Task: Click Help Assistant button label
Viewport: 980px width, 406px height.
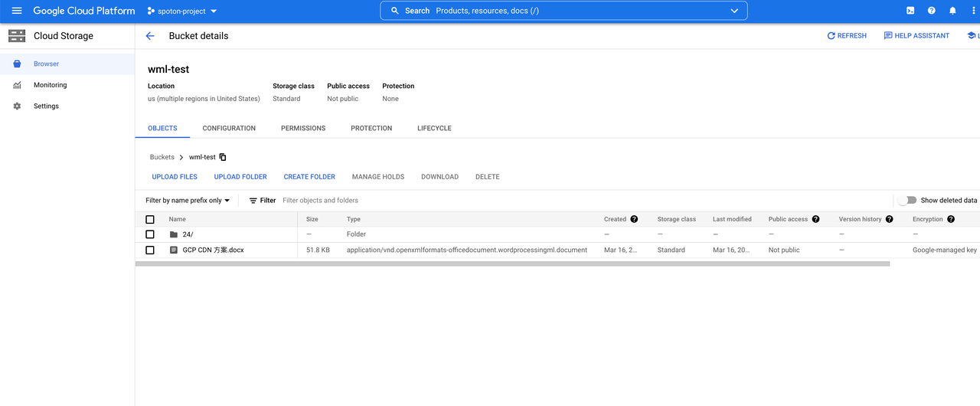Action: [922, 36]
